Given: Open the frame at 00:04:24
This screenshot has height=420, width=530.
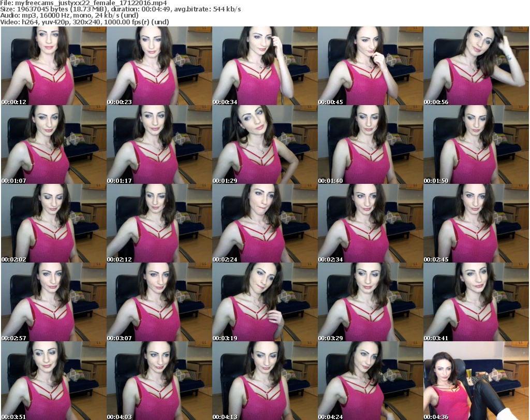Looking at the screenshot, I should point(370,381).
